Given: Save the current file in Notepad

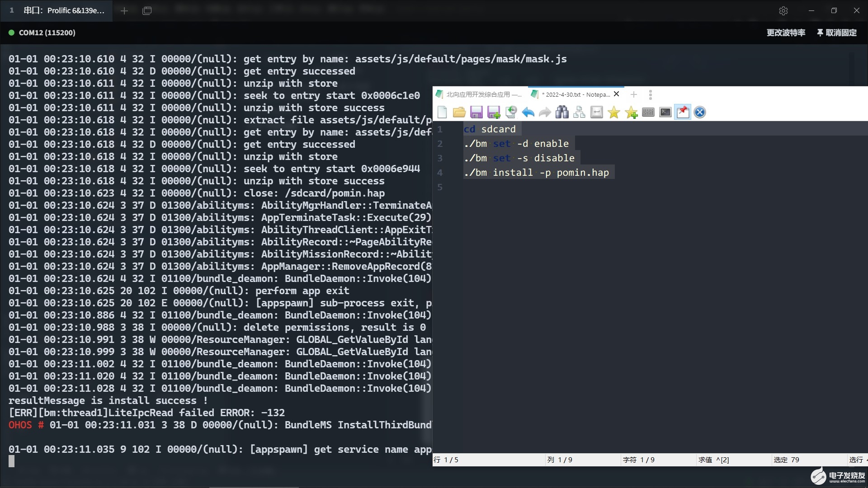Looking at the screenshot, I should tap(476, 112).
